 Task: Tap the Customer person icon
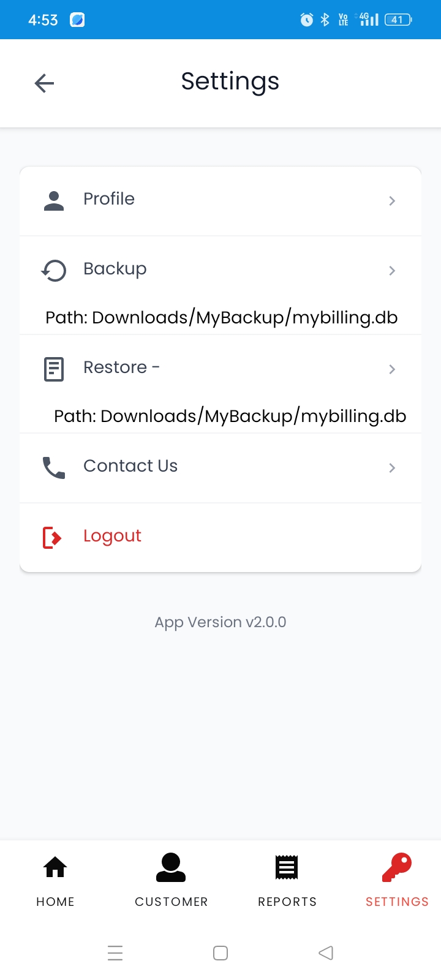pyautogui.click(x=171, y=867)
